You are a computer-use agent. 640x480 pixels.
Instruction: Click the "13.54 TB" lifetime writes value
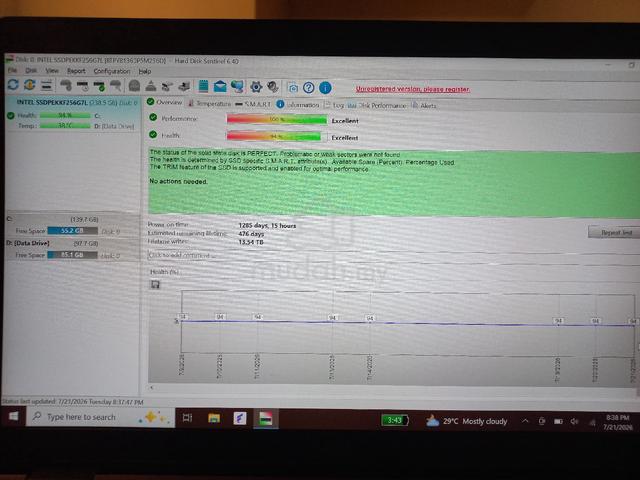tap(251, 242)
